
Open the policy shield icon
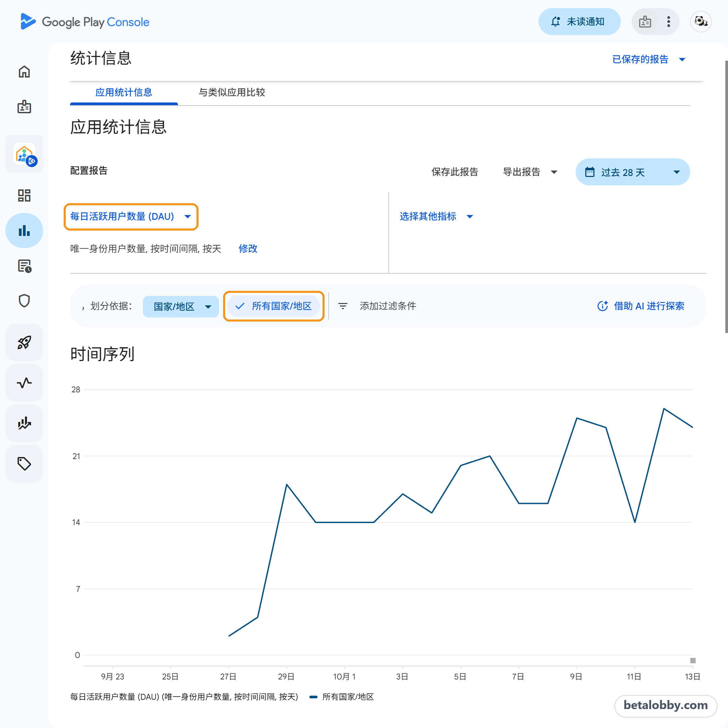pyautogui.click(x=24, y=301)
